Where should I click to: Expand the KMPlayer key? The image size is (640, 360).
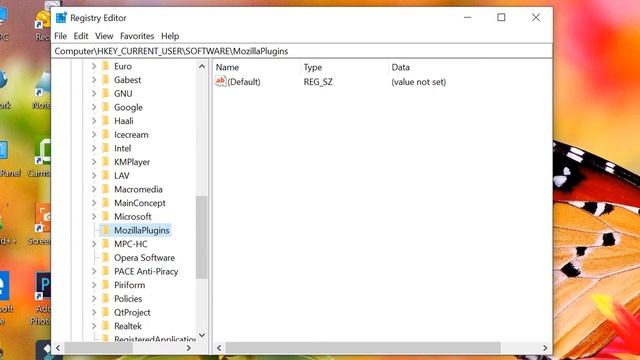click(x=94, y=162)
